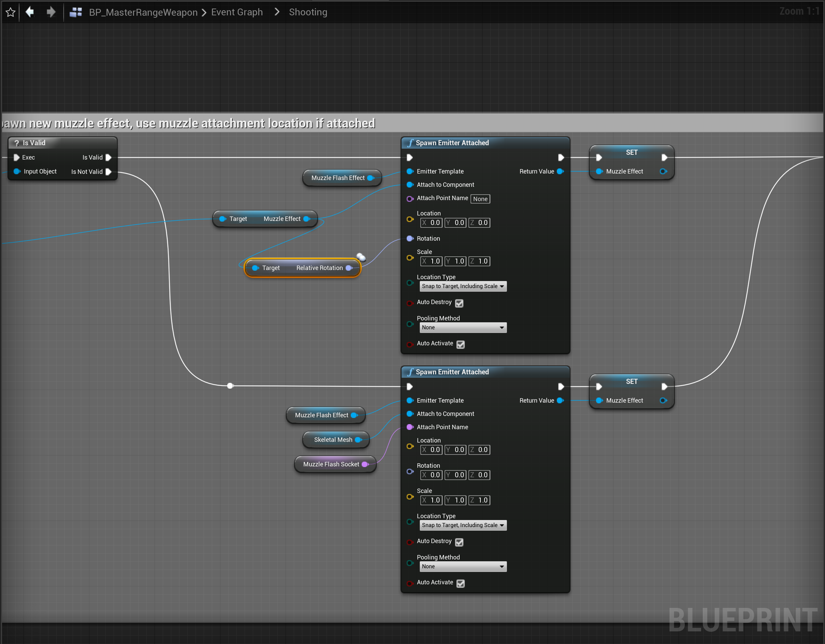This screenshot has width=825, height=644.
Task: Open Pooling Method dropdown on top node
Action: coord(463,328)
